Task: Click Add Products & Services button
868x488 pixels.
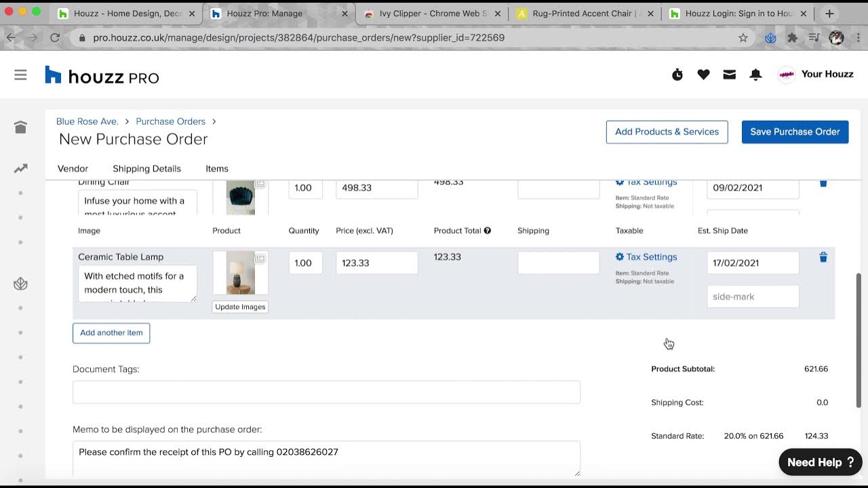Action: coord(667,132)
